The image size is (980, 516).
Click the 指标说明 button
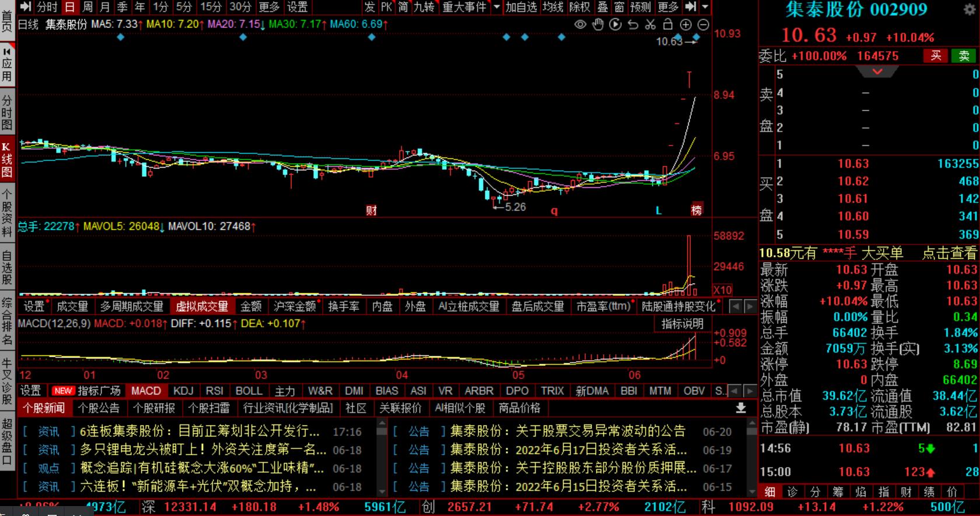tap(682, 324)
